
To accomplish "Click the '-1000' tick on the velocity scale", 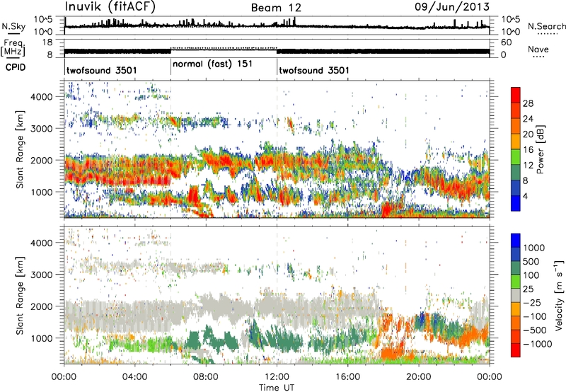I will tap(538, 344).
